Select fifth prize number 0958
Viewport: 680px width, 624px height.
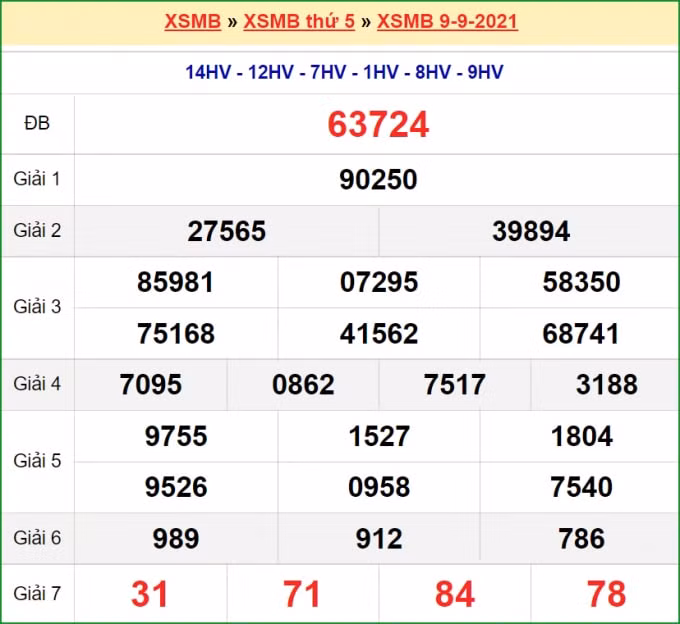pos(379,487)
